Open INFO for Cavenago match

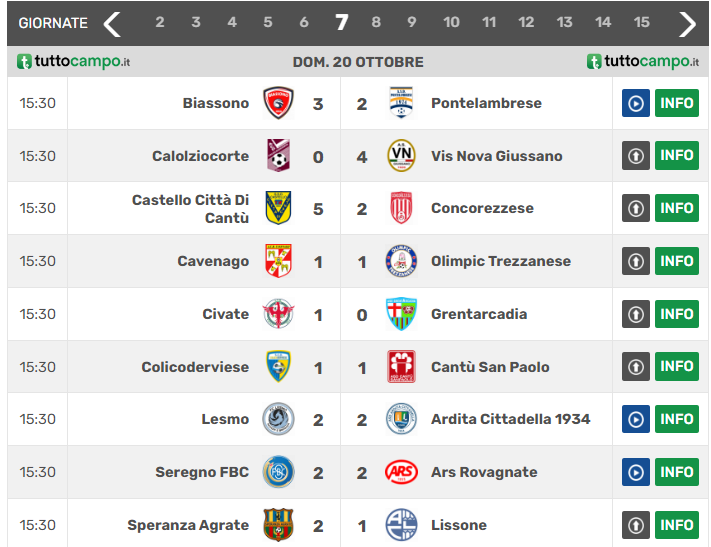pos(677,261)
